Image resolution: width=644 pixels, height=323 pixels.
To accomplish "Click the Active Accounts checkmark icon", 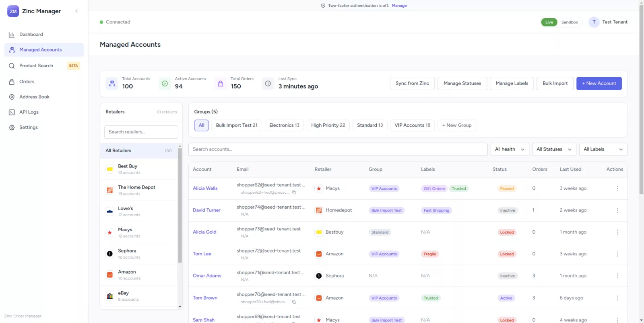I will click(165, 83).
